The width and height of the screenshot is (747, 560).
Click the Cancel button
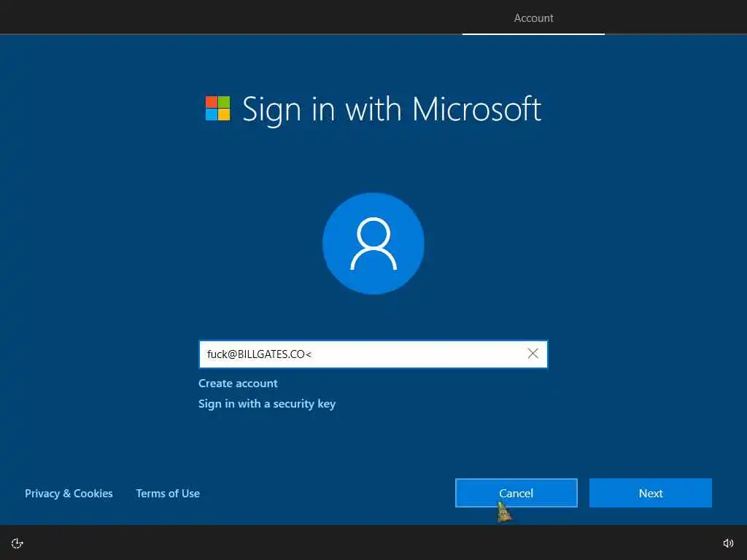coord(516,493)
